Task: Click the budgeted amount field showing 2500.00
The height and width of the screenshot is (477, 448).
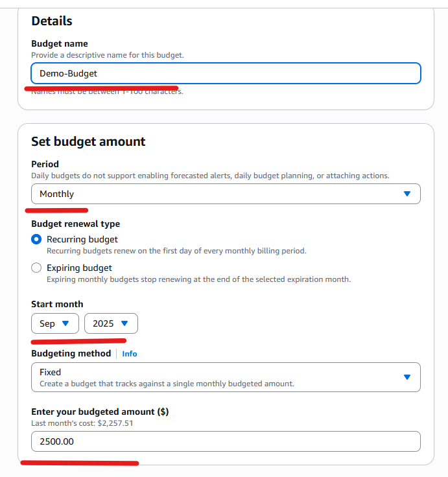Action: 226,441
